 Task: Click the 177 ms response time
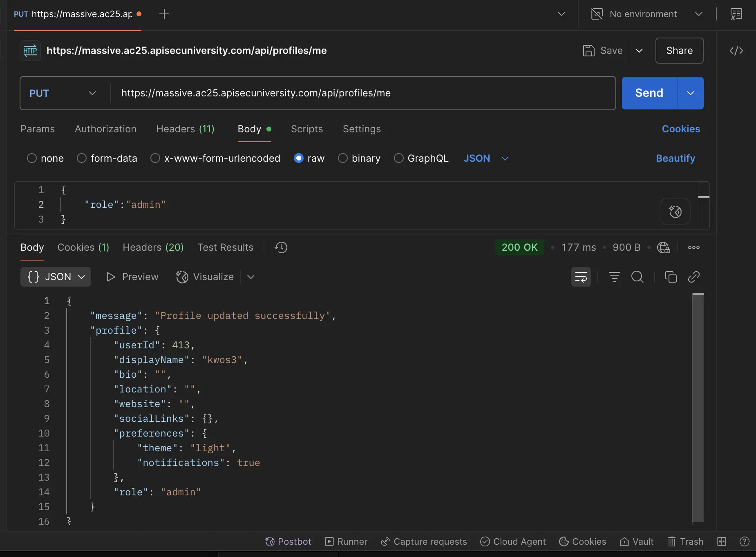[578, 247]
